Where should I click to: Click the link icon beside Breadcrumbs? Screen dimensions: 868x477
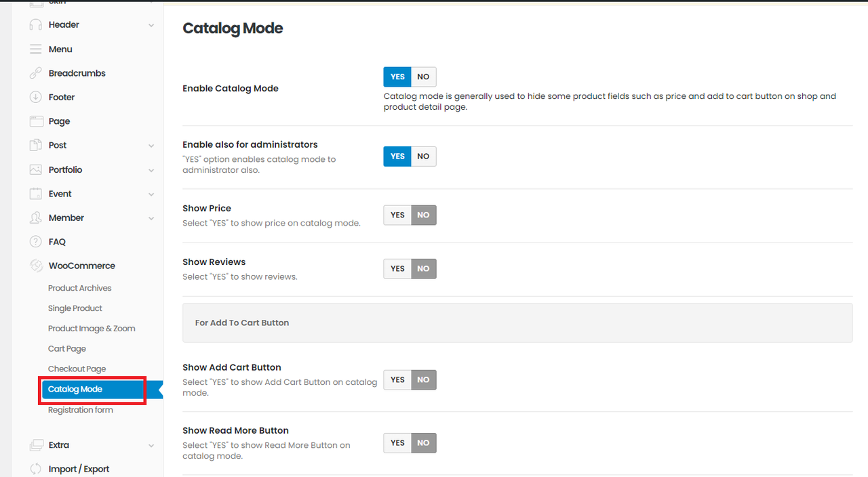(36, 73)
